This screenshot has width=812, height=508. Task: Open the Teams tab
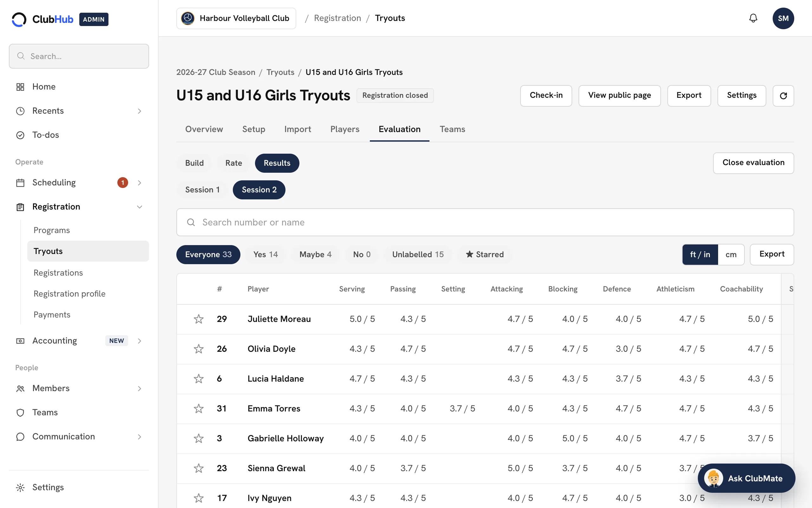452,129
